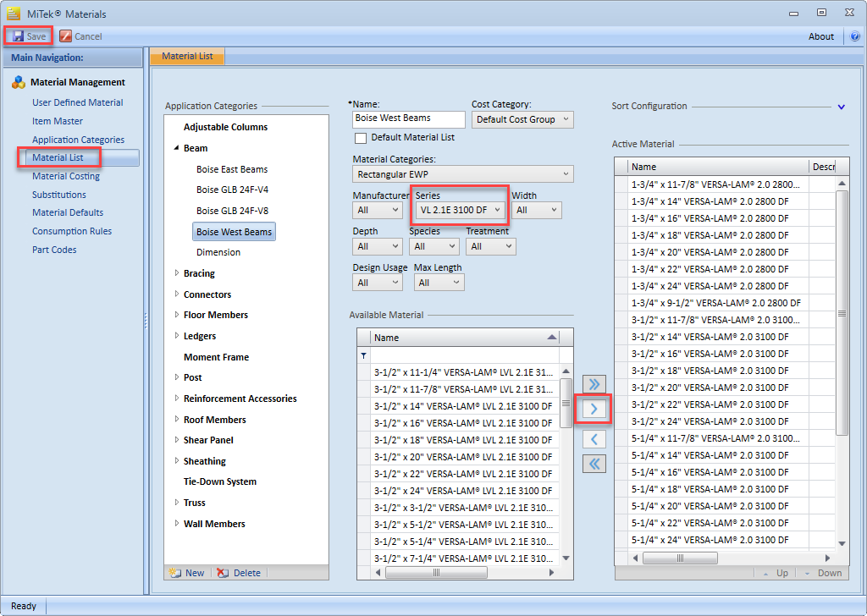Click Active Material horizontal scrollbar thumb

pyautogui.click(x=680, y=558)
